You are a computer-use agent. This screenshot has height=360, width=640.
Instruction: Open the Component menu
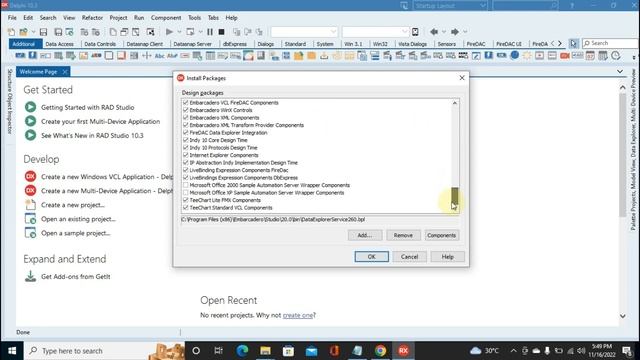166,18
